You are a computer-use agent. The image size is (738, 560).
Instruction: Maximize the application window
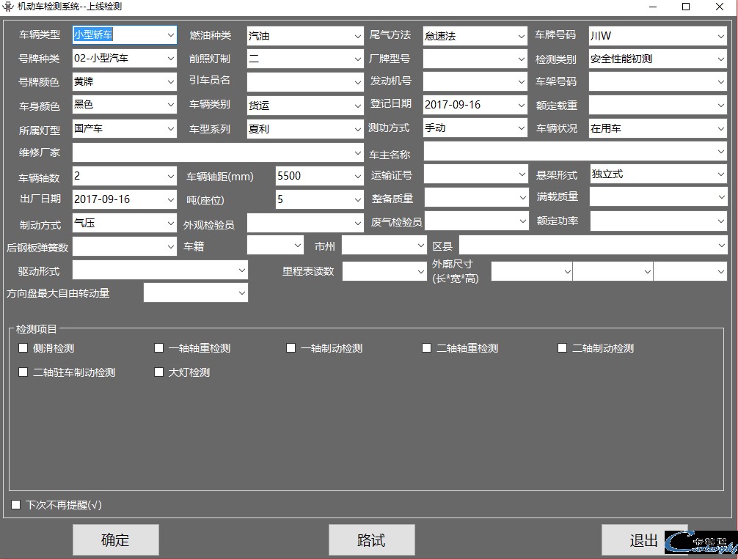[686, 7]
